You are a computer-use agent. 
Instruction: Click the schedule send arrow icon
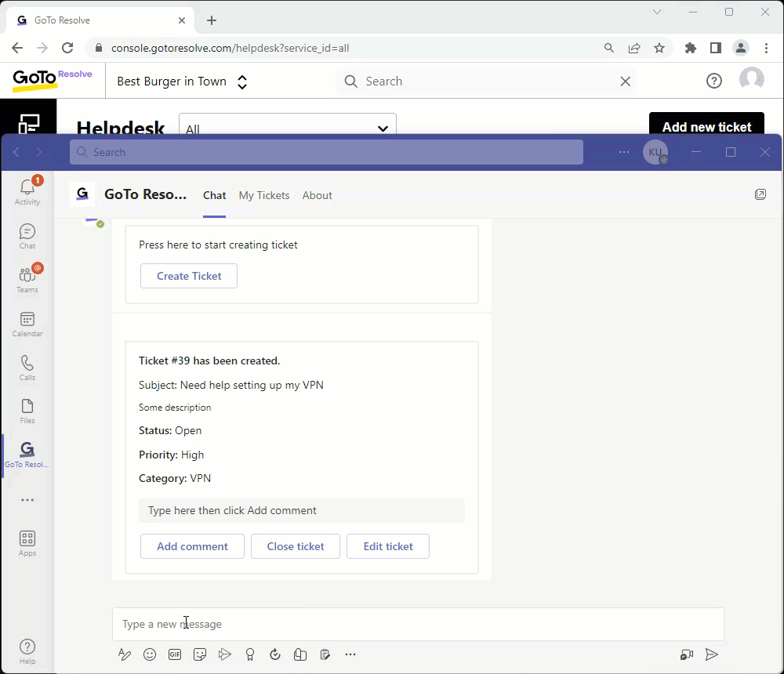click(x=225, y=654)
